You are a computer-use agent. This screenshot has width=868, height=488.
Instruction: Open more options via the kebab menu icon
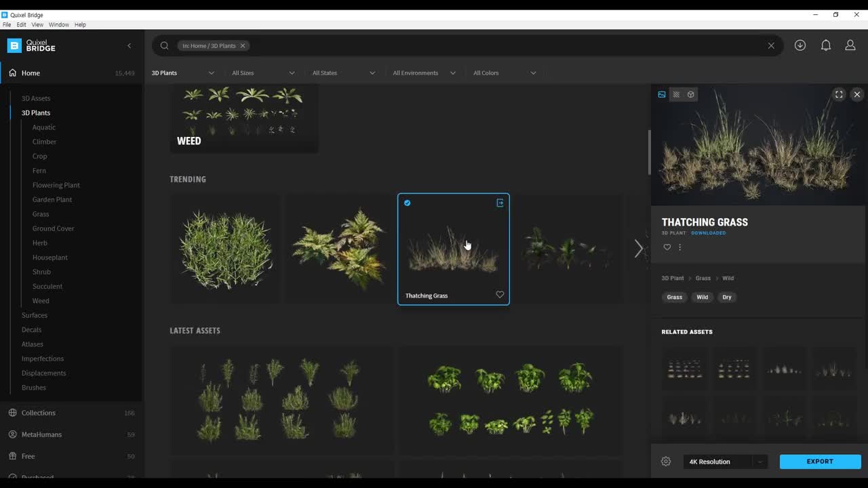tap(680, 247)
